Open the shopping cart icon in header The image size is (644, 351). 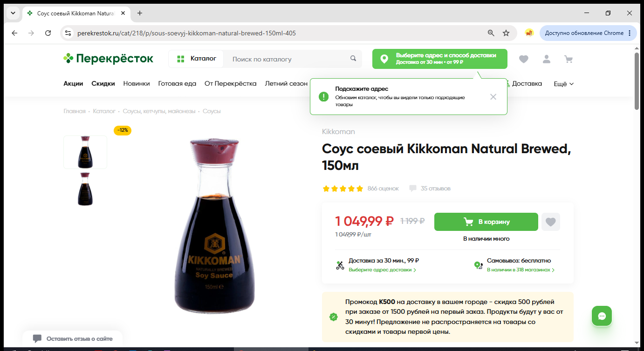coord(568,59)
